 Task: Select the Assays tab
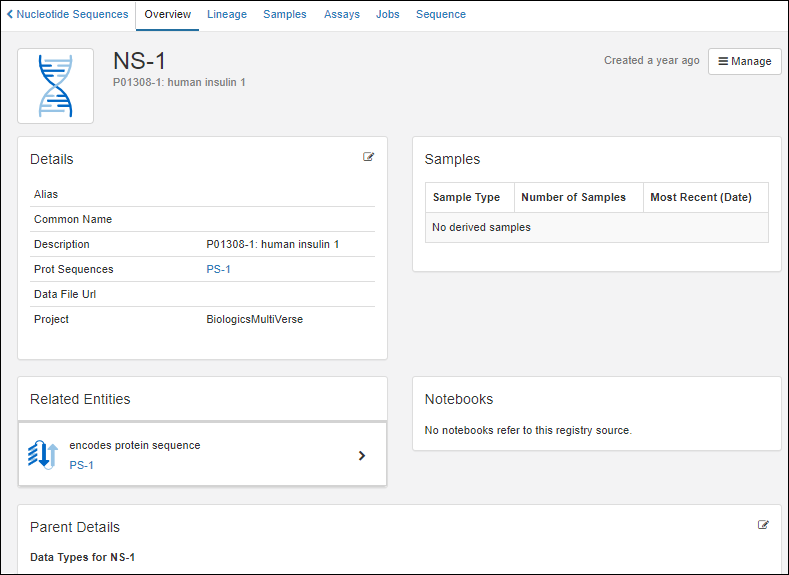(x=342, y=15)
